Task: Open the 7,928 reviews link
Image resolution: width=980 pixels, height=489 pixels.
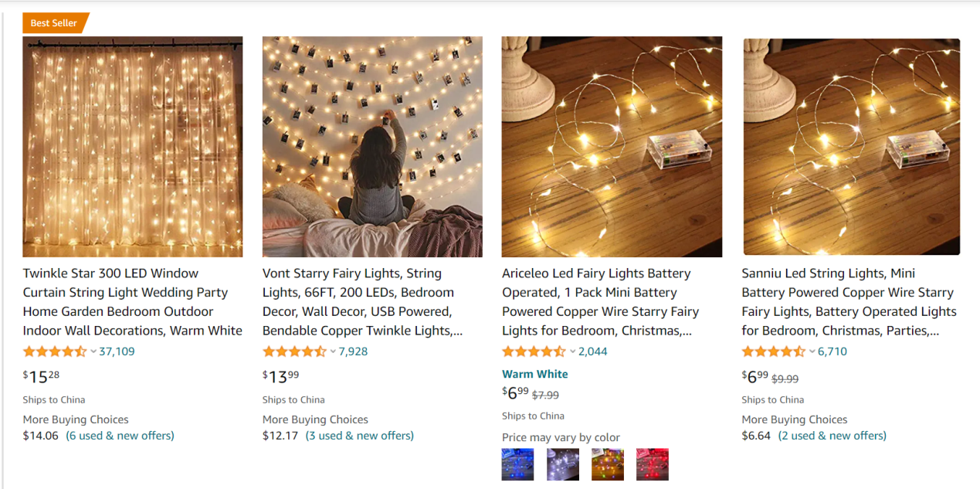Action: pyautogui.click(x=353, y=351)
